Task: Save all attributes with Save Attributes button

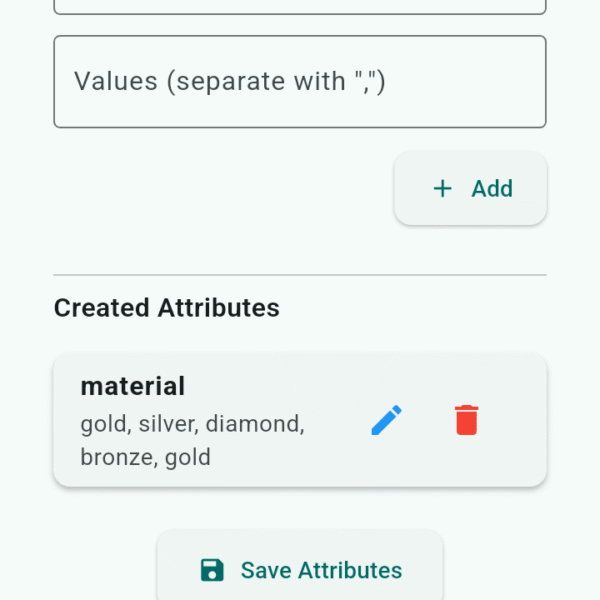Action: 300,566
